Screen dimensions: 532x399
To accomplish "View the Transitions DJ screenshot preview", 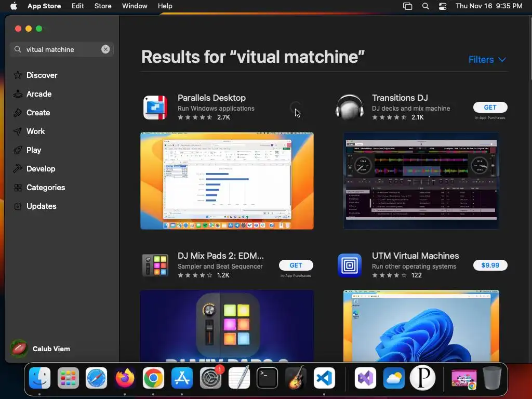I will coord(421,181).
